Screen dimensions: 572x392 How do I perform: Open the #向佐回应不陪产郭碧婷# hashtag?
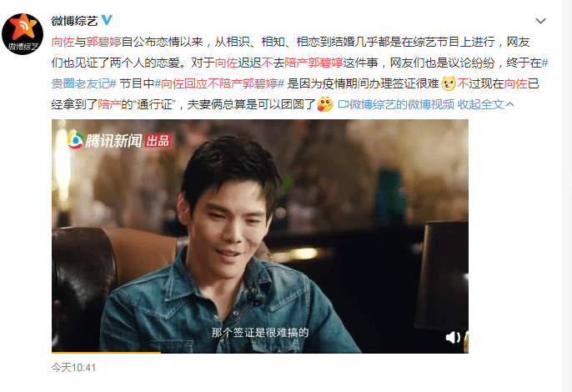click(219, 83)
